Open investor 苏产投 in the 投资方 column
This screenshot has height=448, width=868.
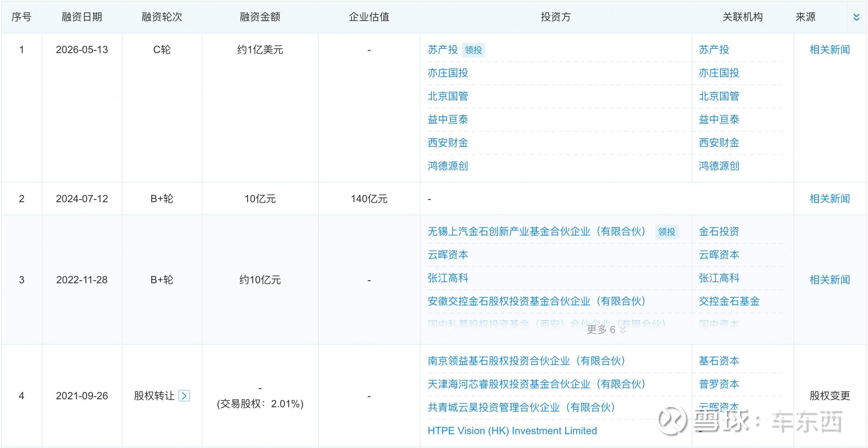[x=443, y=50]
